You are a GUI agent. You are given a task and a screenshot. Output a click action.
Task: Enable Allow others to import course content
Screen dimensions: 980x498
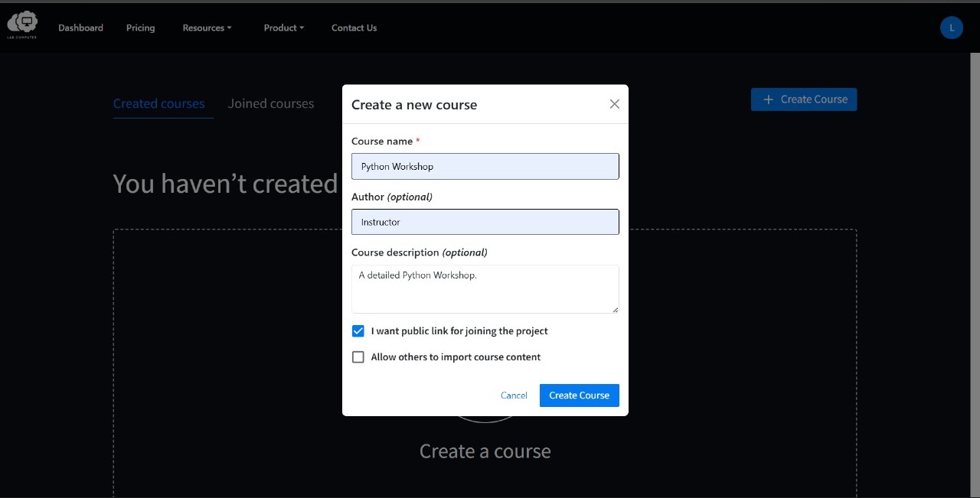pos(358,357)
